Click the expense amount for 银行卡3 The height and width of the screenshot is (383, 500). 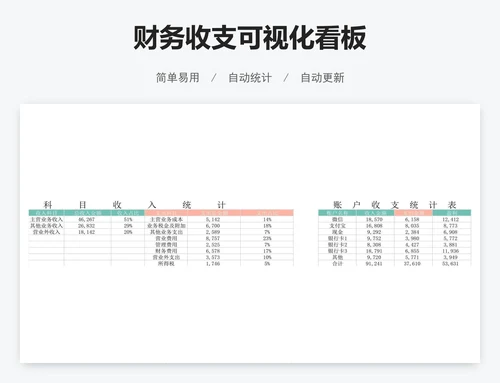[413, 251]
